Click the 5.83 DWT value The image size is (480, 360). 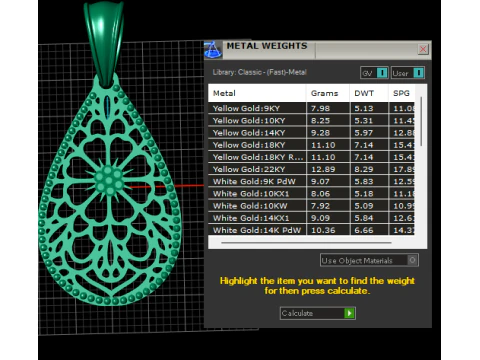[x=364, y=181]
